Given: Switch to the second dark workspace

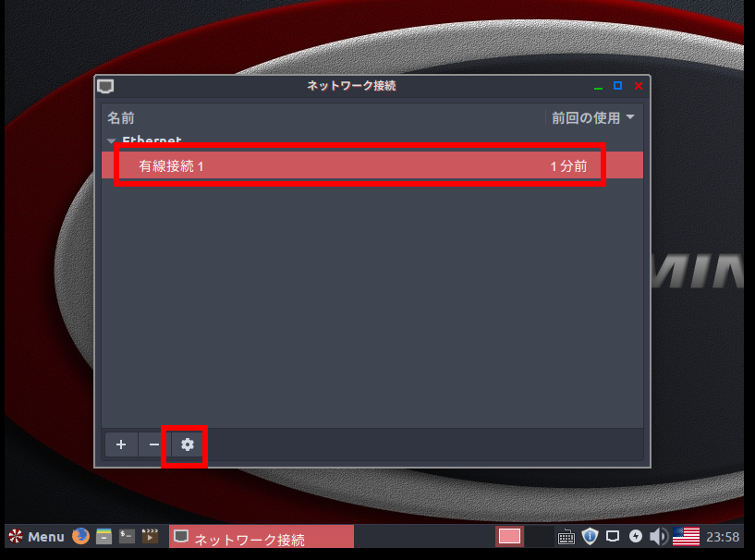Looking at the screenshot, I should 539,536.
